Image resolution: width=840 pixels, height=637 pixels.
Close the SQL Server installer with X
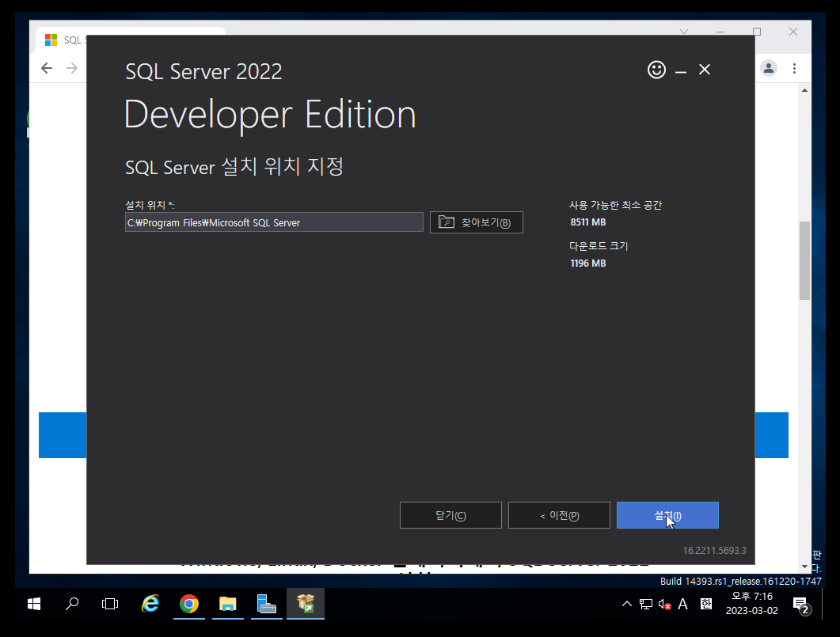705,70
